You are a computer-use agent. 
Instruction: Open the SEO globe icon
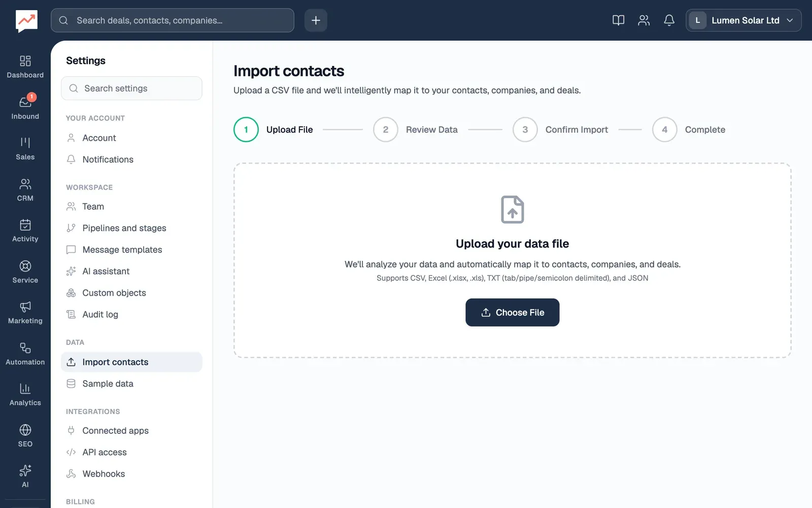click(25, 430)
